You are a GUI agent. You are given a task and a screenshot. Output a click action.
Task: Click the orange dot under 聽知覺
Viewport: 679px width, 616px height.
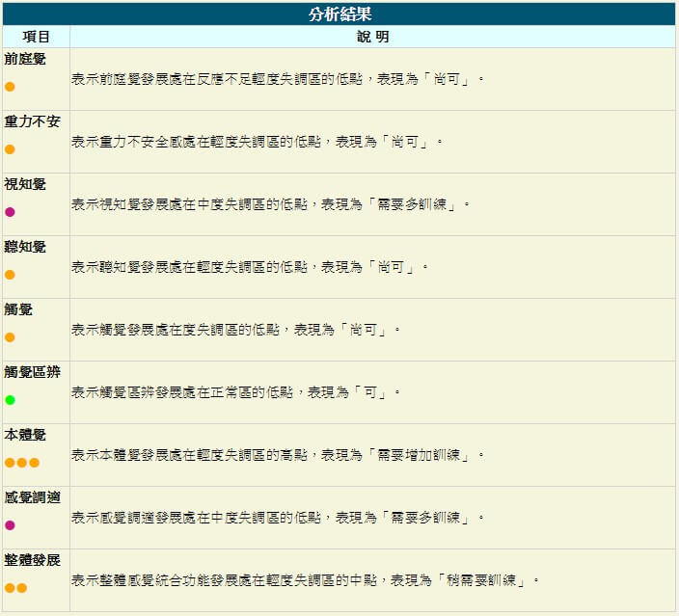[10, 275]
